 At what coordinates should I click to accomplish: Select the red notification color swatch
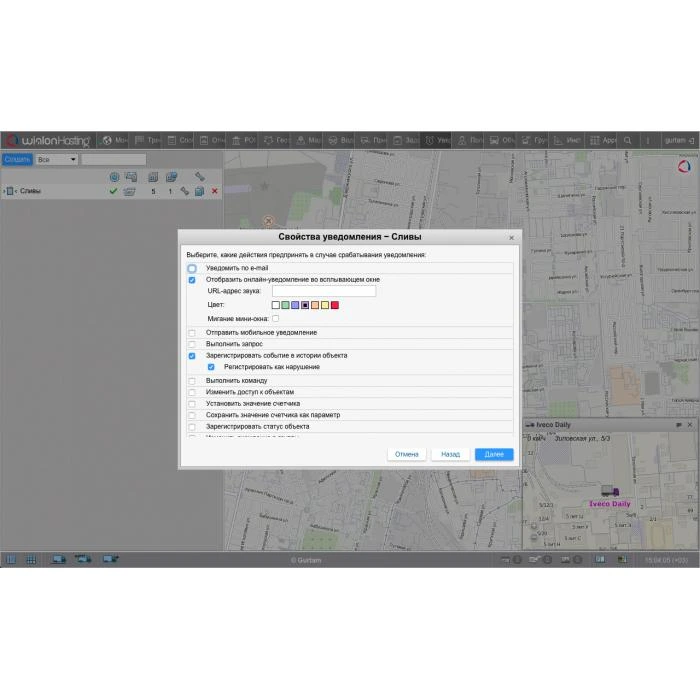pyautogui.click(x=335, y=305)
